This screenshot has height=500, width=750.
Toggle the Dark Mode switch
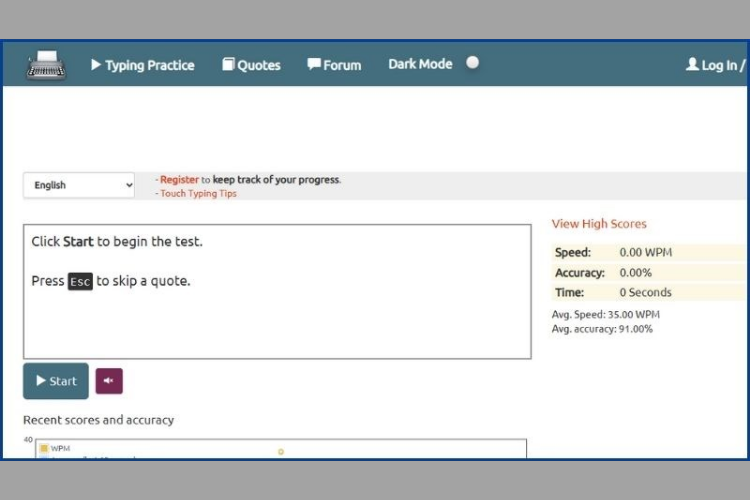[x=472, y=63]
